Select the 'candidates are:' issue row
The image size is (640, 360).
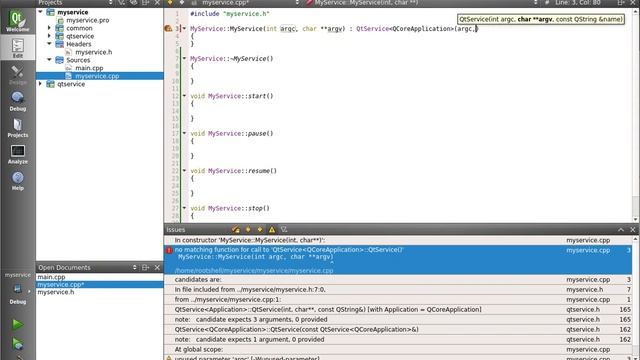coord(398,280)
